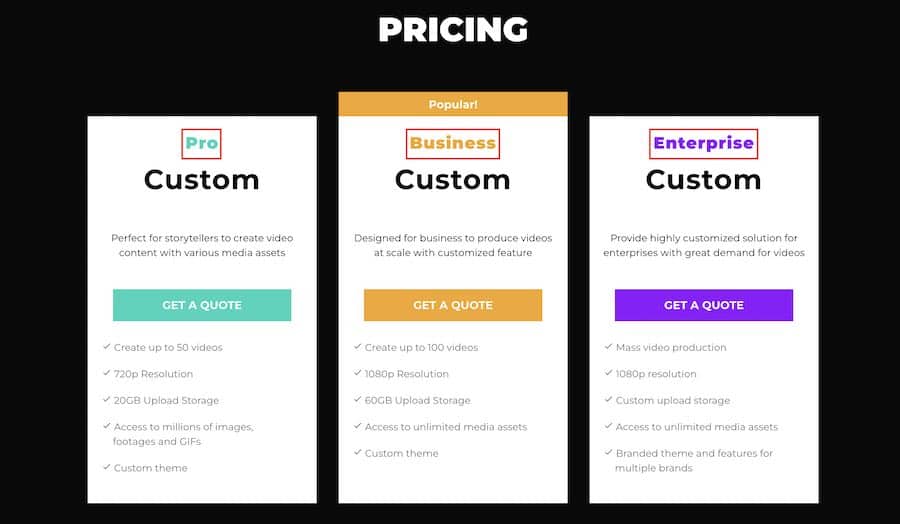The height and width of the screenshot is (524, 900).
Task: Click checkmark beside Create up to 100 videos
Action: coord(358,347)
